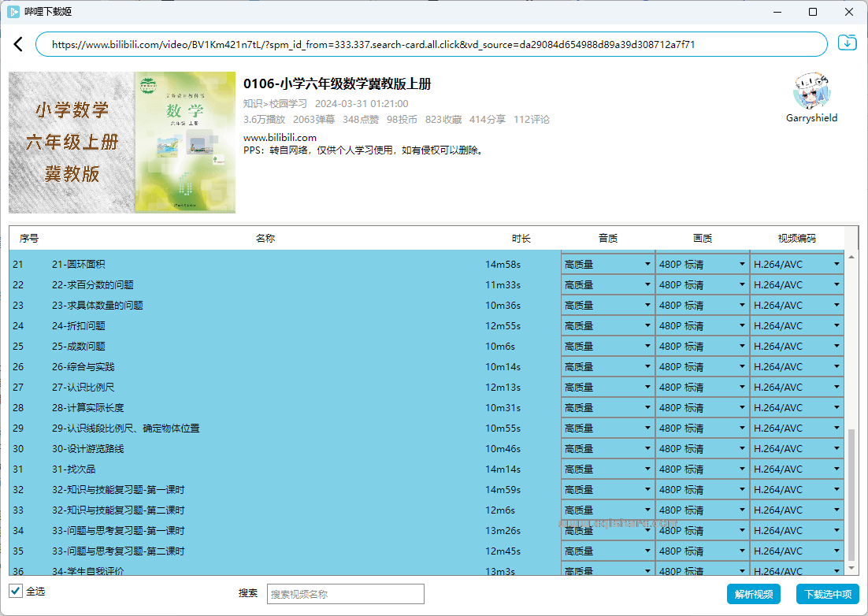Open the 高质量 dropdown for 34-学生自我评价
868x616 pixels.
coord(607,571)
